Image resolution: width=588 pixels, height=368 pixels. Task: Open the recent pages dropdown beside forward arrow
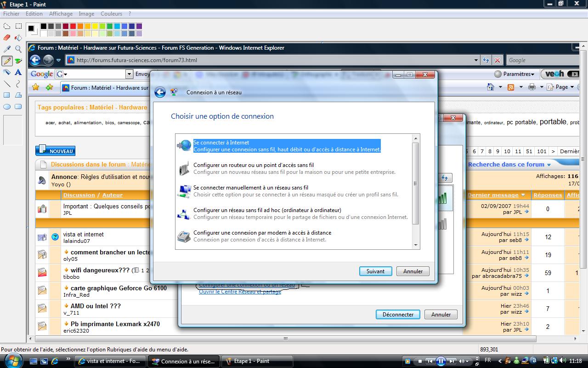click(58, 60)
